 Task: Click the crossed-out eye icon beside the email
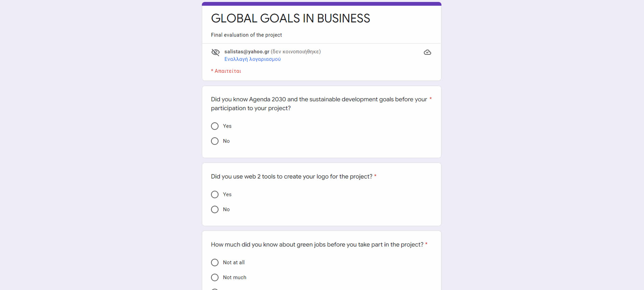[x=216, y=52]
